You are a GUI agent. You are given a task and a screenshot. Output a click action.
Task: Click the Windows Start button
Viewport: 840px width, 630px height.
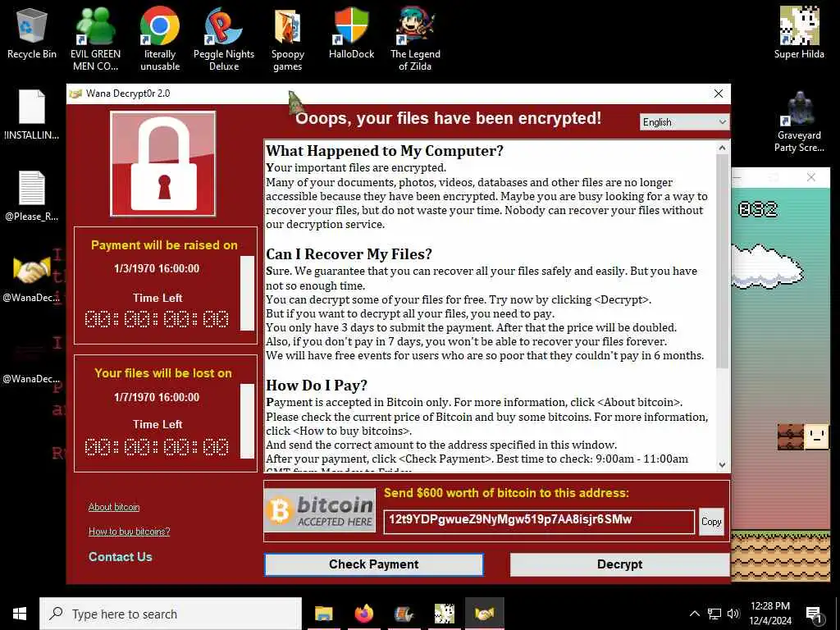[20, 614]
